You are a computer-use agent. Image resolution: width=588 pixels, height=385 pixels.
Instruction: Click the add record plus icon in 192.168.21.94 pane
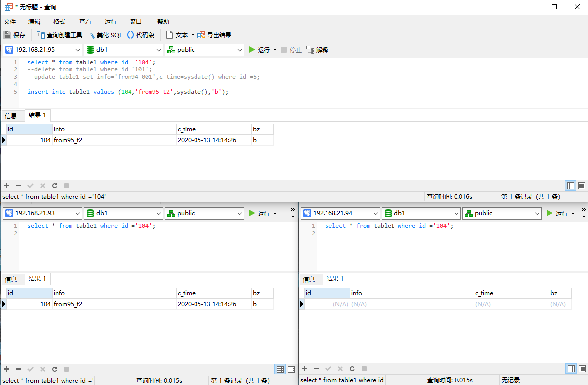coord(305,369)
